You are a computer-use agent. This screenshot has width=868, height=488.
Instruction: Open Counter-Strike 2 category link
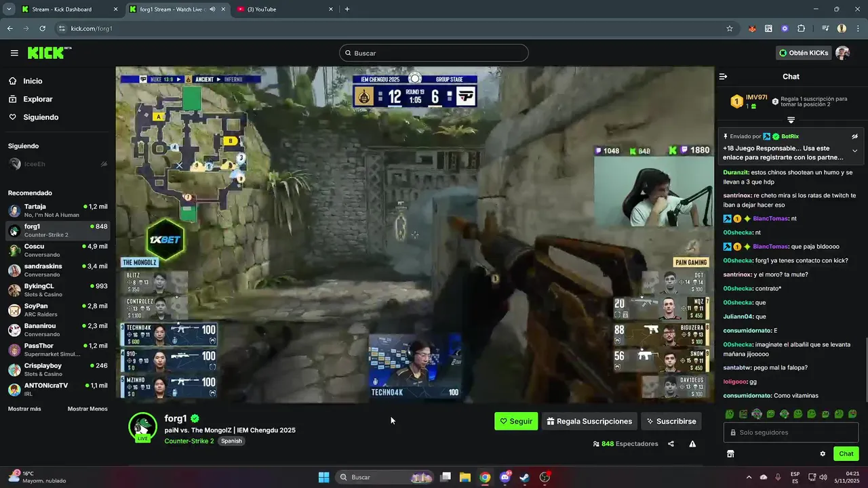click(189, 441)
